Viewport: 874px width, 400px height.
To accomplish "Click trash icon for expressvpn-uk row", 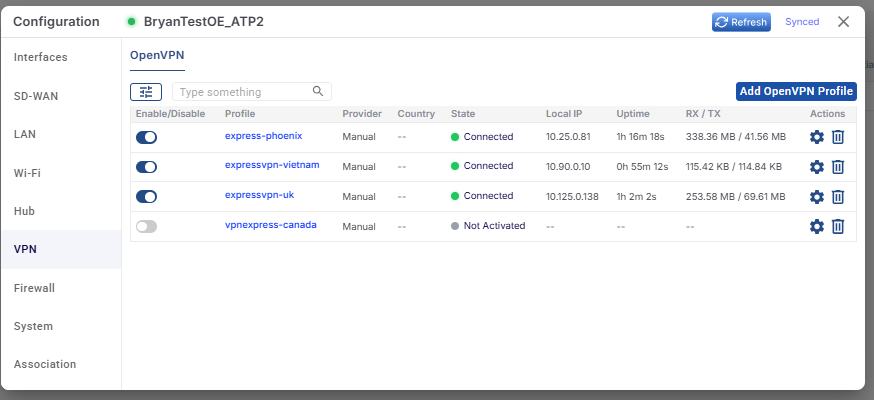I will 838,197.
